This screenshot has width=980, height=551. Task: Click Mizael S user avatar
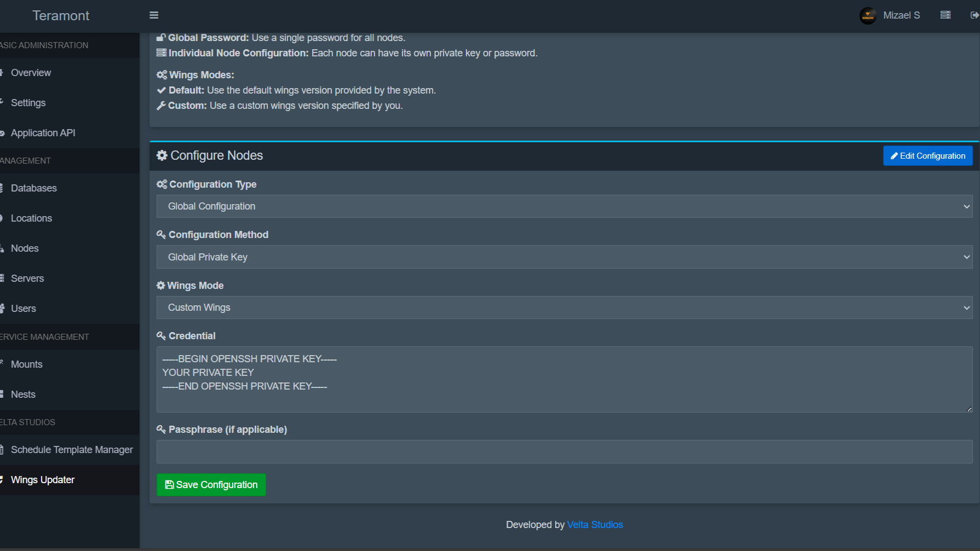click(868, 15)
